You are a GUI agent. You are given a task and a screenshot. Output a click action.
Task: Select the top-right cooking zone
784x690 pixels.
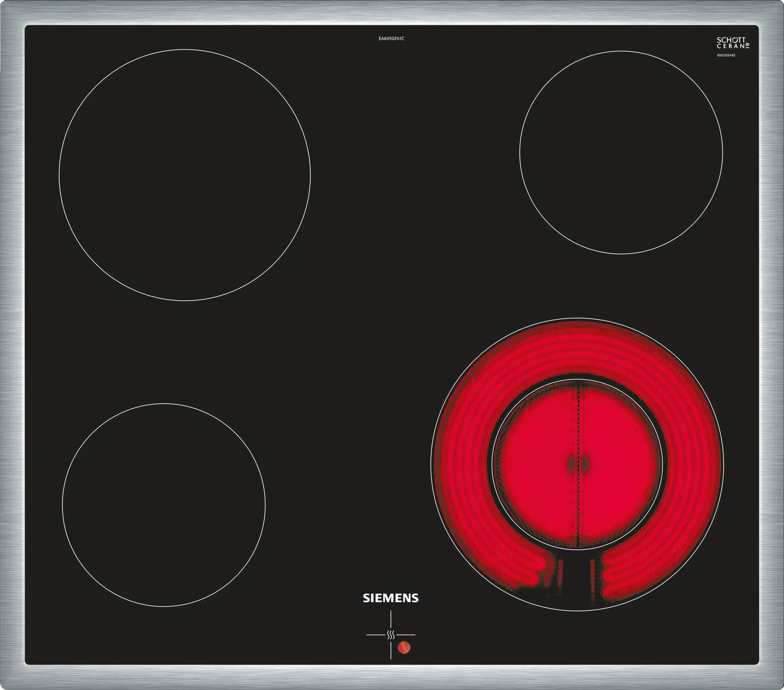coord(621,152)
